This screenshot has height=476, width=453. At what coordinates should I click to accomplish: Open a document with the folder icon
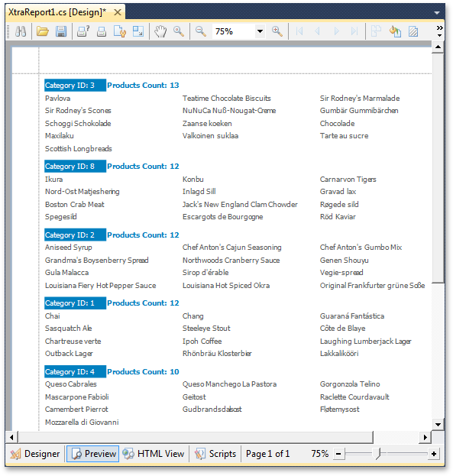[43, 31]
